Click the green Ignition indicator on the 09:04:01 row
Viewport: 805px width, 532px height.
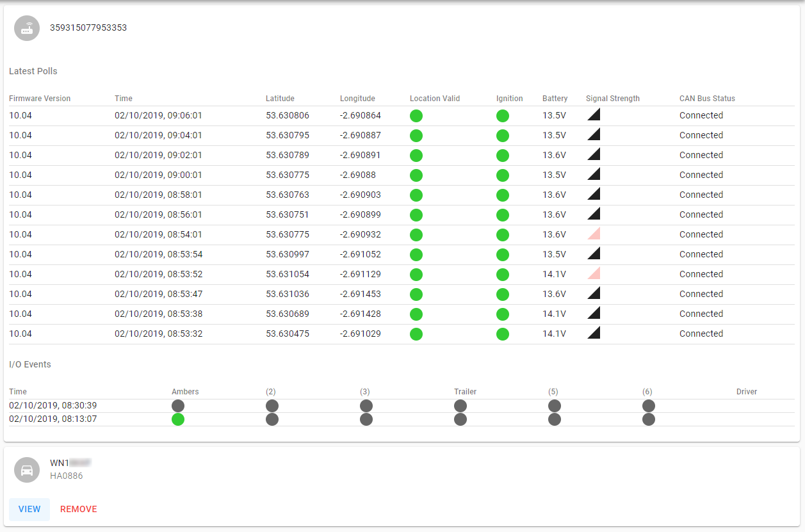503,136
